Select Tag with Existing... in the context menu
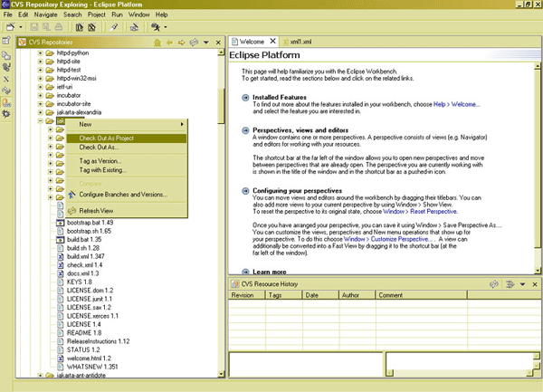This screenshot has height=392, width=543. click(127, 170)
